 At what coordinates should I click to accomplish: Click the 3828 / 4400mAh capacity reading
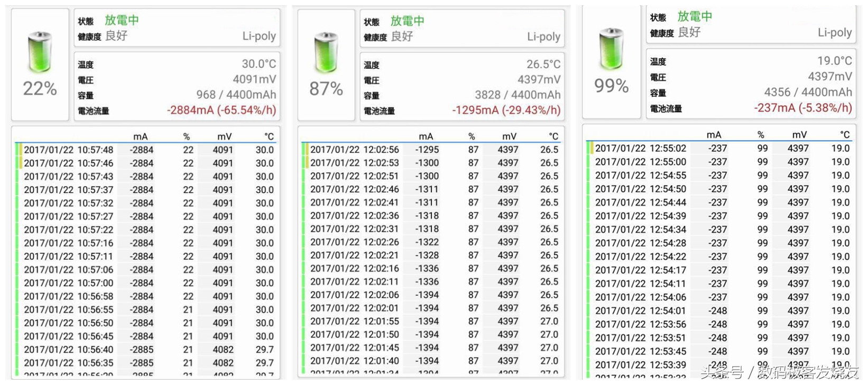pyautogui.click(x=518, y=95)
